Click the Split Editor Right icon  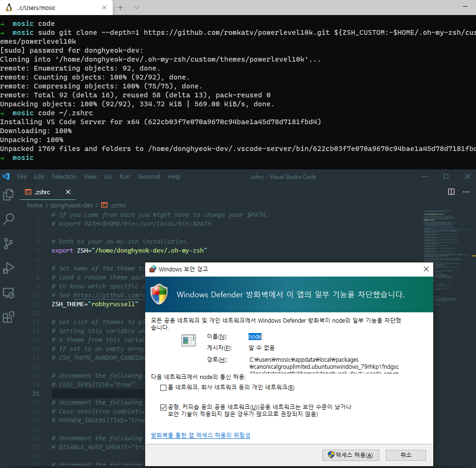tap(451, 192)
